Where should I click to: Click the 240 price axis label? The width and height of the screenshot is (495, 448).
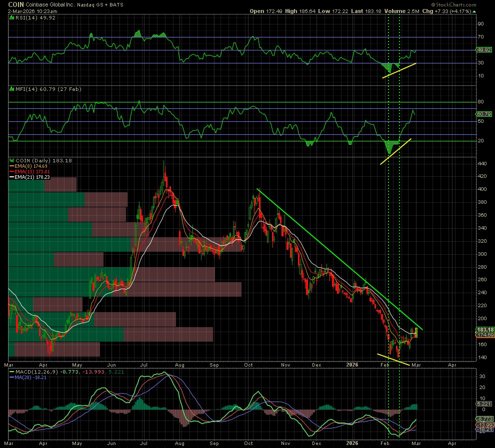point(482,293)
